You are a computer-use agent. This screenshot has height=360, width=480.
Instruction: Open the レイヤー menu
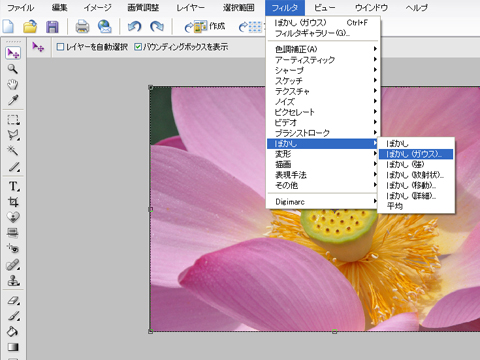pos(191,8)
